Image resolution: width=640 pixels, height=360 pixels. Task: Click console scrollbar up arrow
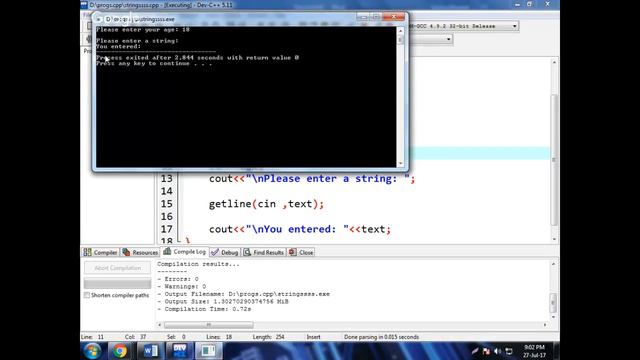click(x=400, y=31)
